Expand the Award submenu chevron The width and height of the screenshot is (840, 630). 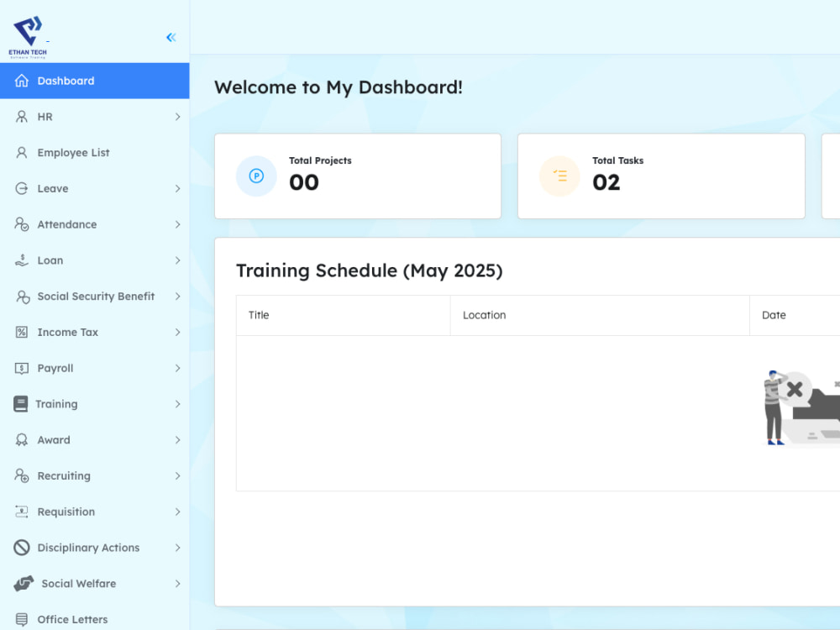pyautogui.click(x=178, y=440)
